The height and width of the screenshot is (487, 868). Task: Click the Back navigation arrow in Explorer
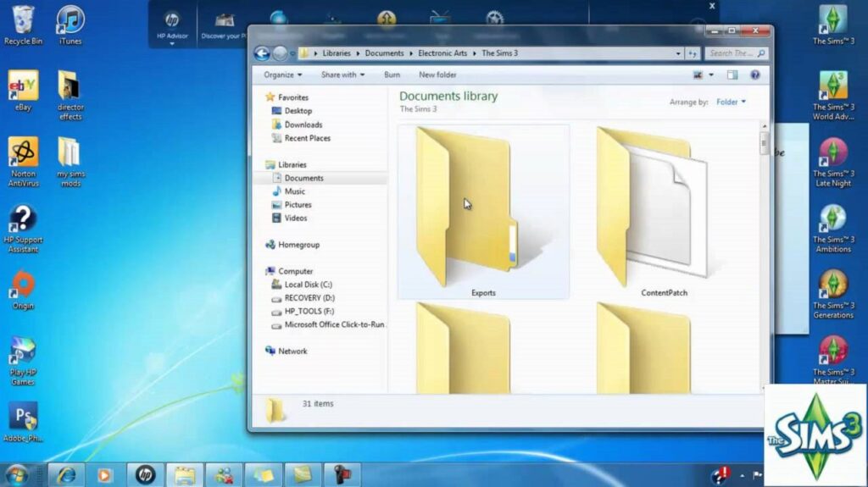coord(262,53)
